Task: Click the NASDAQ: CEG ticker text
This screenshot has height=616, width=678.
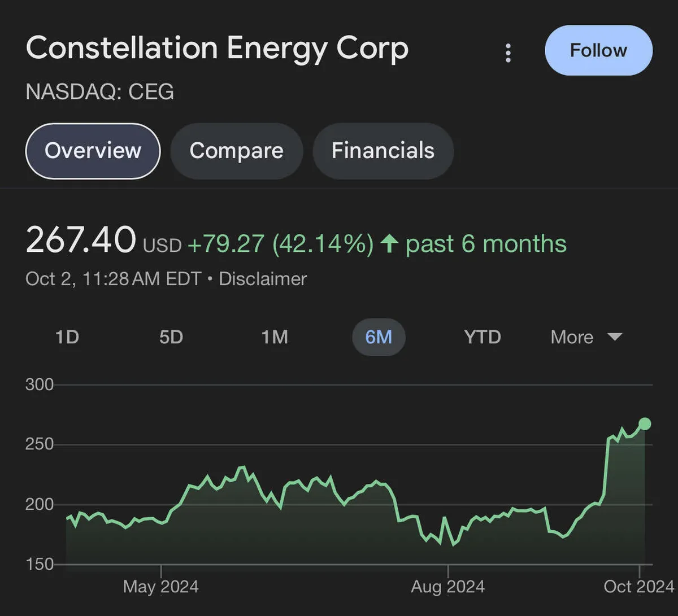Action: coord(99,91)
